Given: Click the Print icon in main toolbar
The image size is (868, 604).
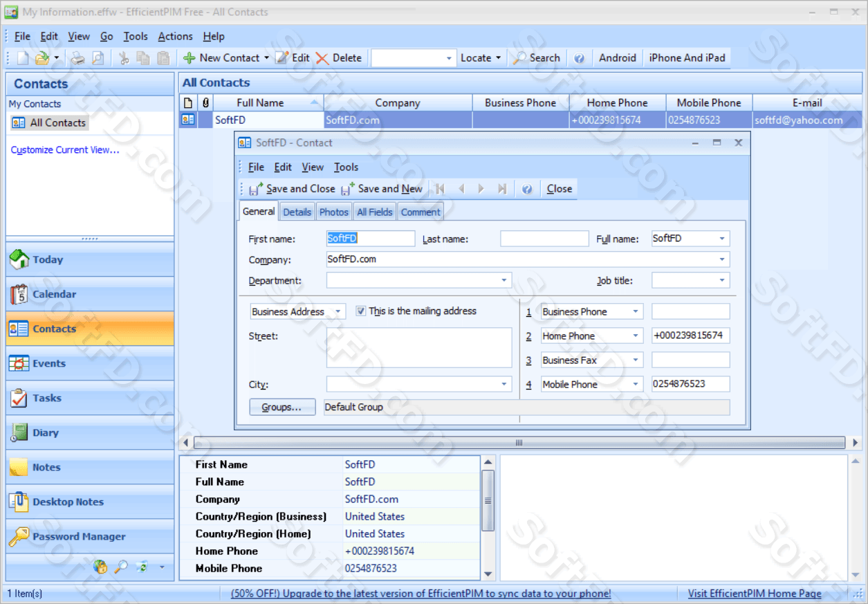Looking at the screenshot, I should pos(78,58).
